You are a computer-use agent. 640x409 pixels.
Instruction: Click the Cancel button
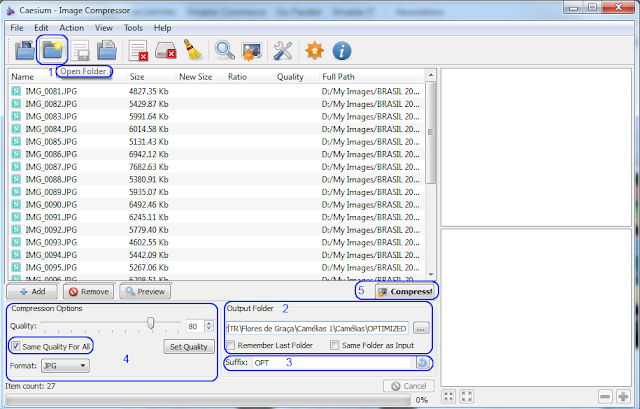(409, 386)
